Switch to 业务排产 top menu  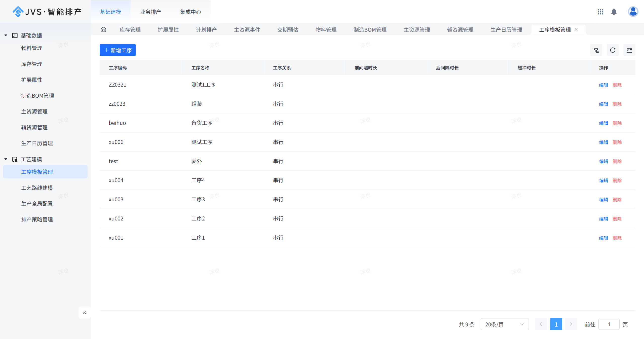(x=150, y=12)
